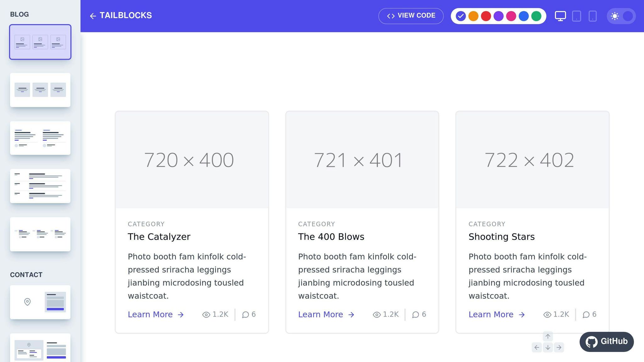Click the back arrow beside Tailblocks
The height and width of the screenshot is (362, 644).
[93, 16]
